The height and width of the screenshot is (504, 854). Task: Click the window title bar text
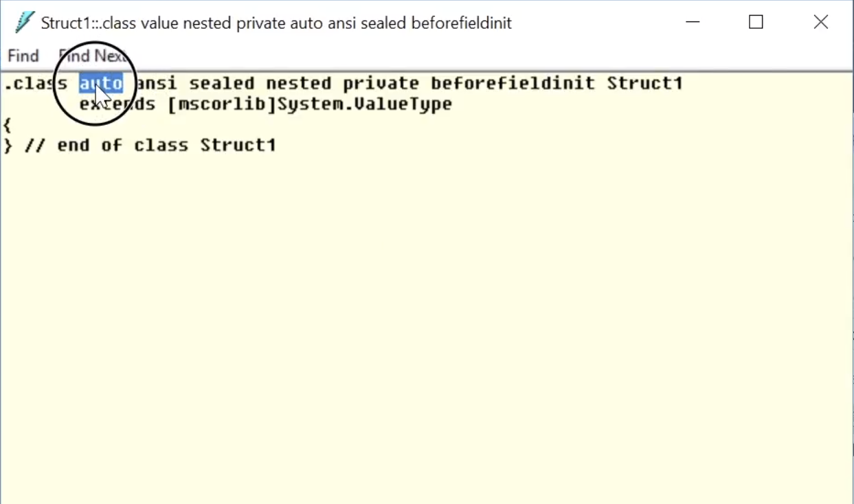[x=276, y=23]
